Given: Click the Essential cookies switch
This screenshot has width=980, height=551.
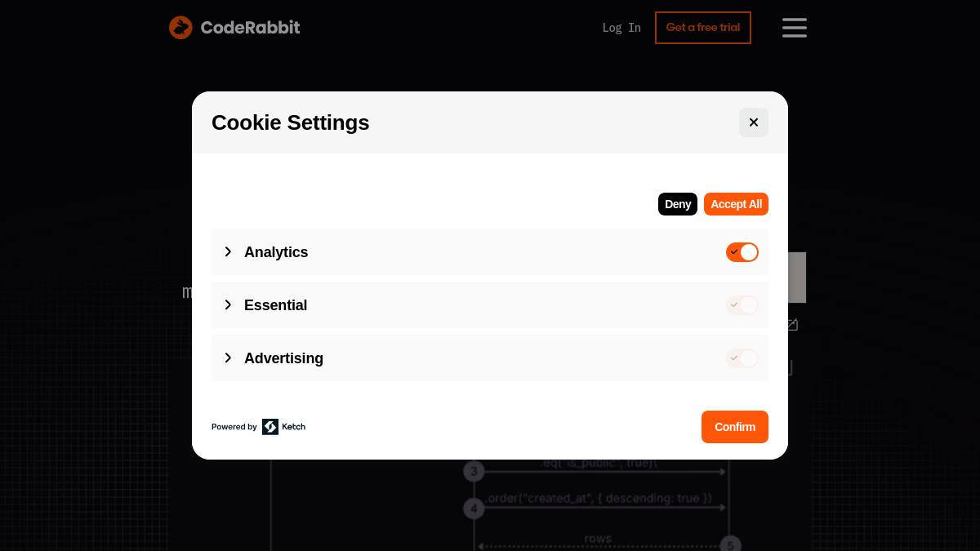Looking at the screenshot, I should pos(742,305).
